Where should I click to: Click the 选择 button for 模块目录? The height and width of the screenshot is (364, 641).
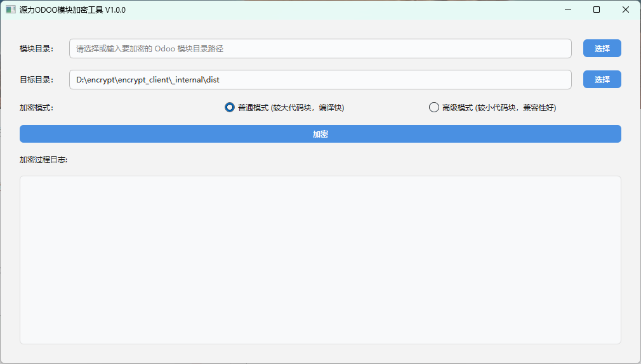(602, 49)
